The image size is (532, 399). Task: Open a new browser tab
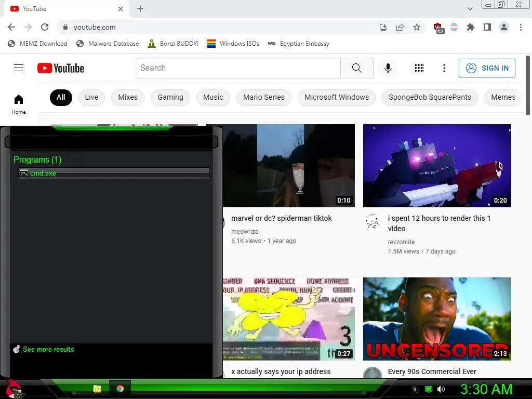140,9
